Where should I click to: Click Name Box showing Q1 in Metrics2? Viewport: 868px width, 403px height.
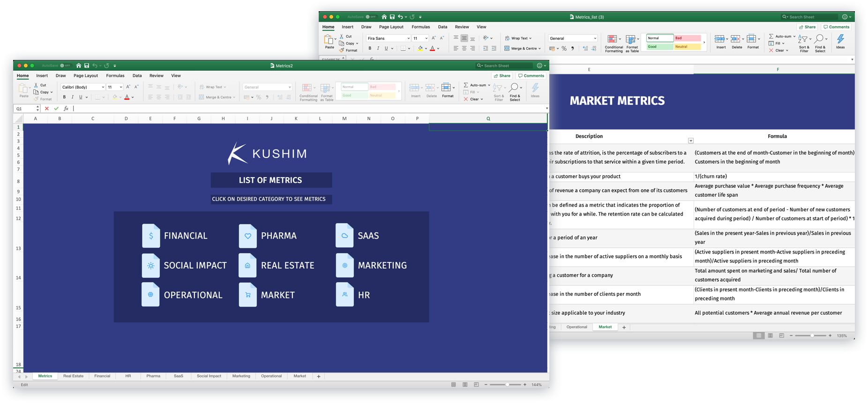coord(27,108)
